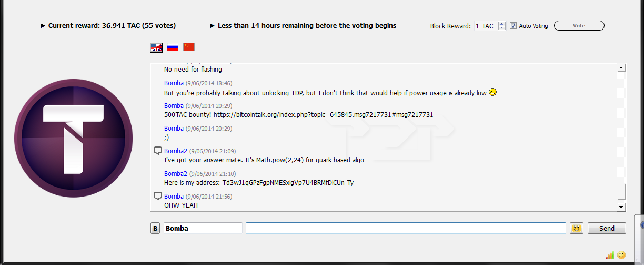Click the bold B formatting button
Viewport: 644px width, 265px height.
click(155, 228)
